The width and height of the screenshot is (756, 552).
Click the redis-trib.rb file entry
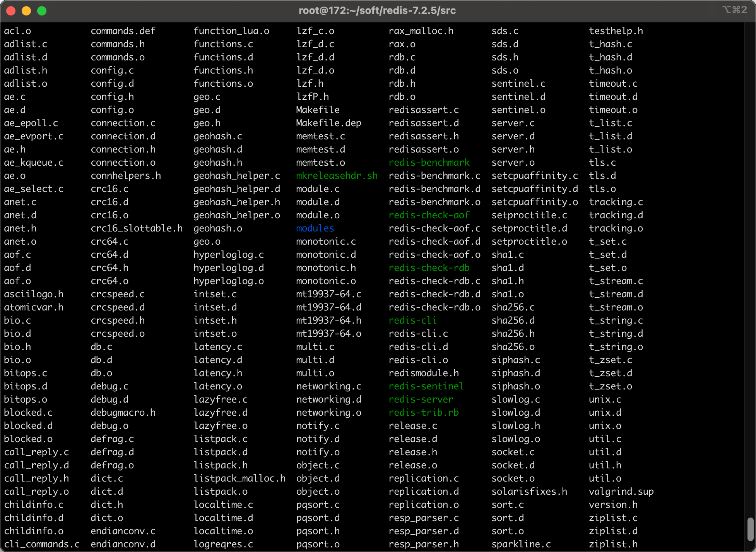point(424,413)
